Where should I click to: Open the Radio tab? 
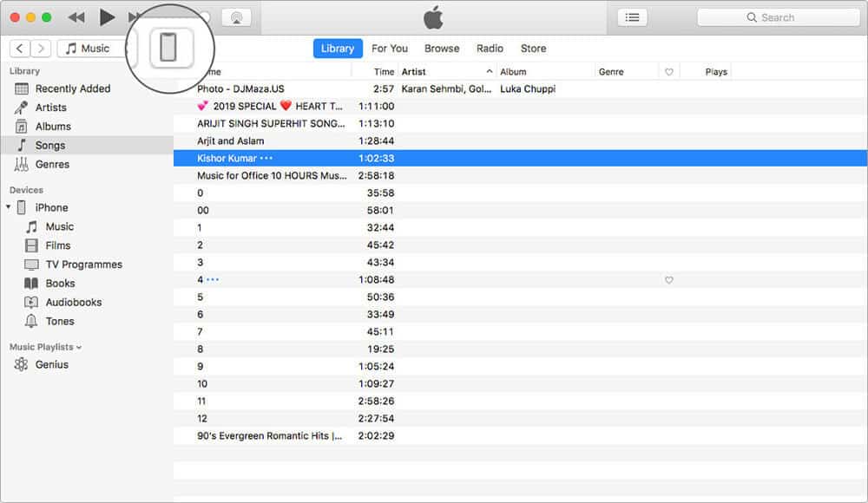tap(490, 49)
